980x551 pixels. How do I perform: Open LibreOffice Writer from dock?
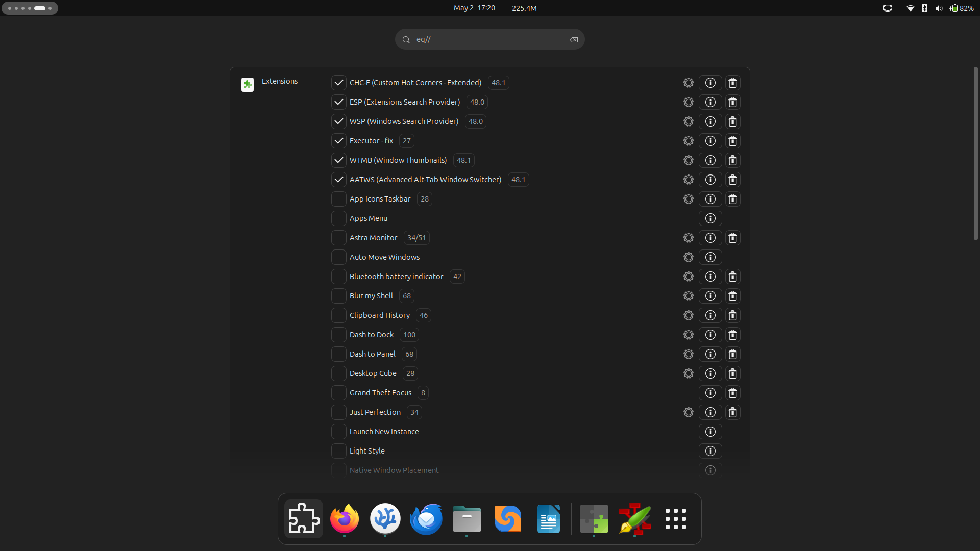[x=549, y=519]
